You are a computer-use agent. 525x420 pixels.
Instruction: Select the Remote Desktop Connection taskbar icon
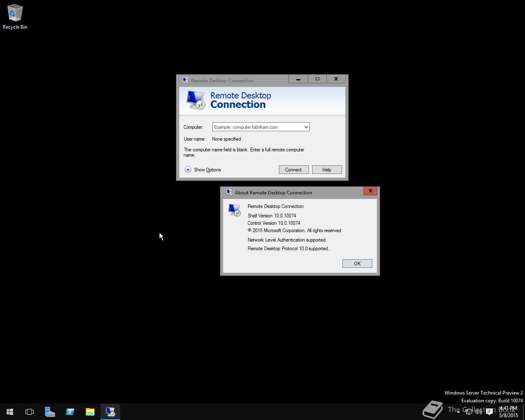(110, 411)
